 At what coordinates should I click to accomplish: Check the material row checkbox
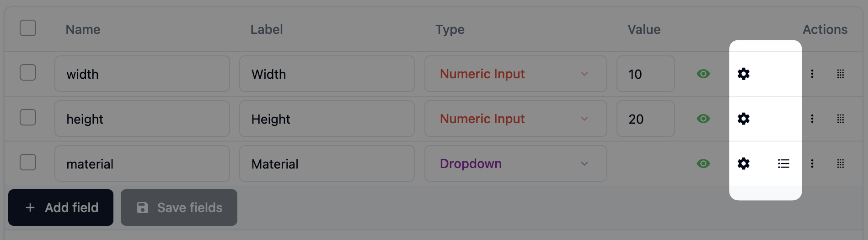tap(28, 162)
